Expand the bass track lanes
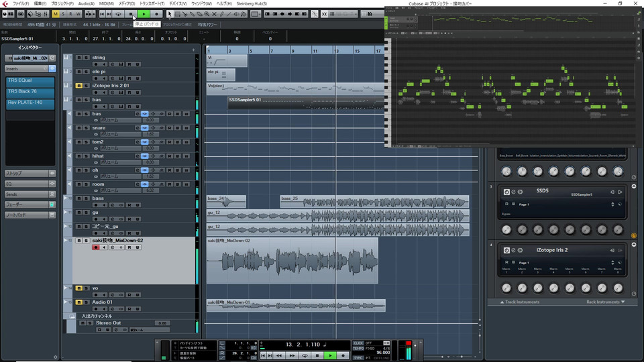This screenshot has height=362, width=644. coord(66,198)
